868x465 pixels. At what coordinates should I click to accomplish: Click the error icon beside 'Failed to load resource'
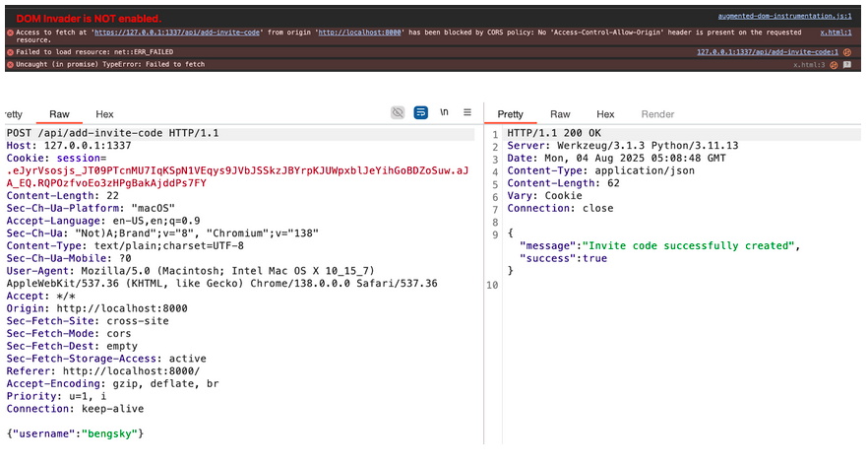click(x=9, y=51)
